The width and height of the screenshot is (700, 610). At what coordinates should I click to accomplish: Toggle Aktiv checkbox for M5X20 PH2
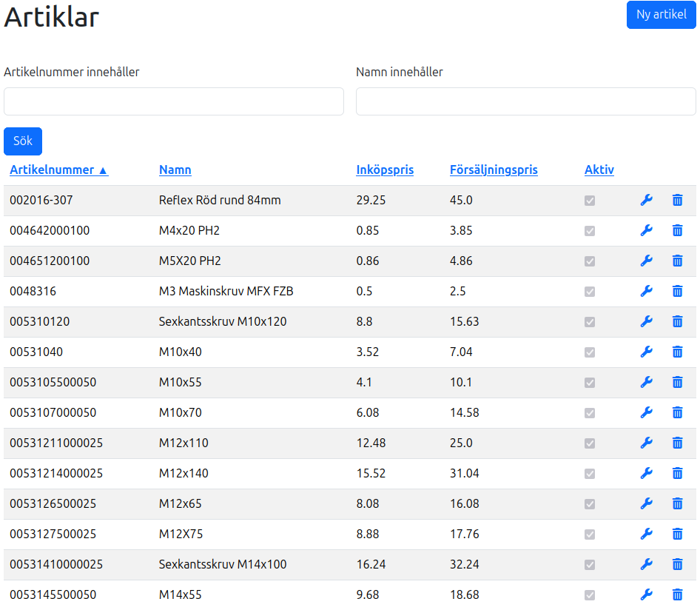pyautogui.click(x=590, y=261)
